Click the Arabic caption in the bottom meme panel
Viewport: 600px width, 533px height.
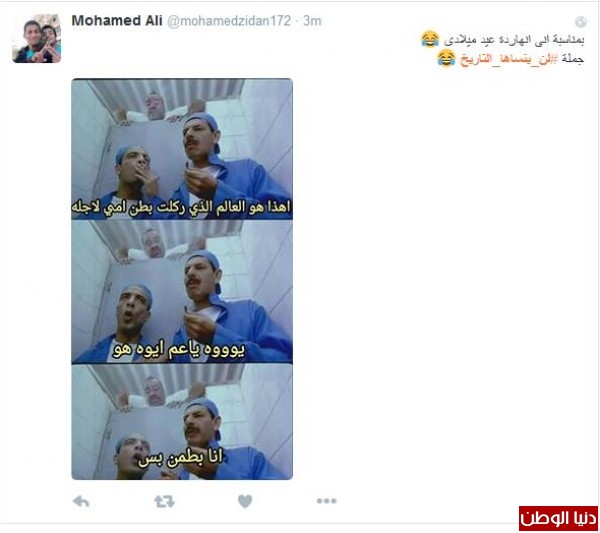[x=180, y=458]
